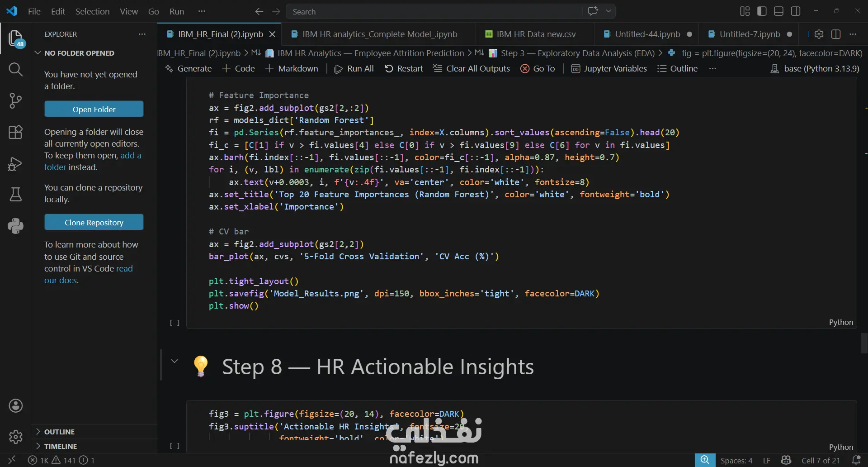The image size is (868, 467).
Task: Click the zoom status bar icon
Action: (705, 460)
